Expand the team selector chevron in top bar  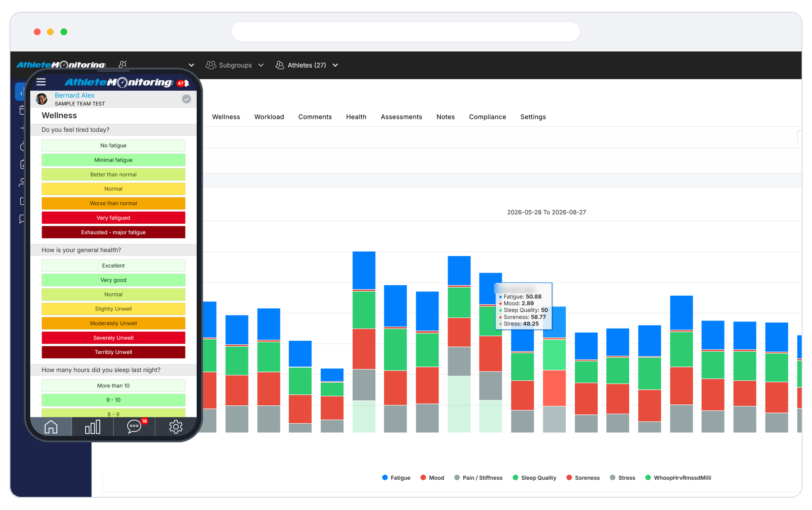[x=191, y=65]
